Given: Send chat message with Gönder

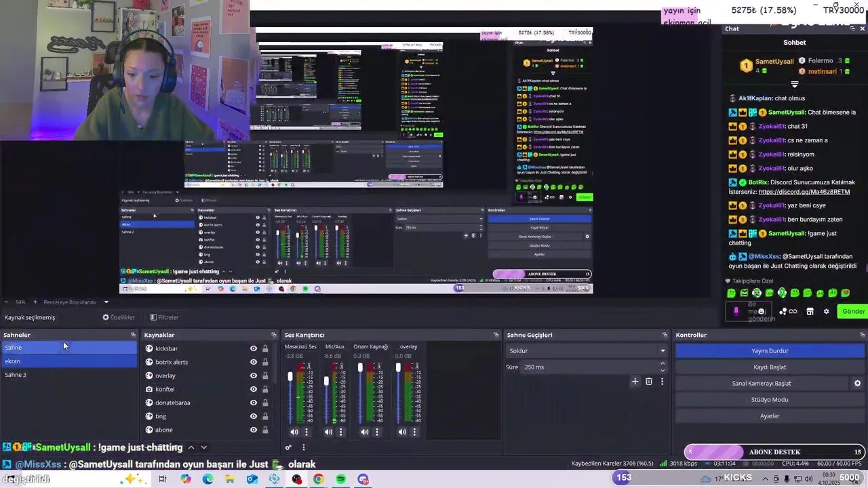Looking at the screenshot, I should (x=852, y=312).
